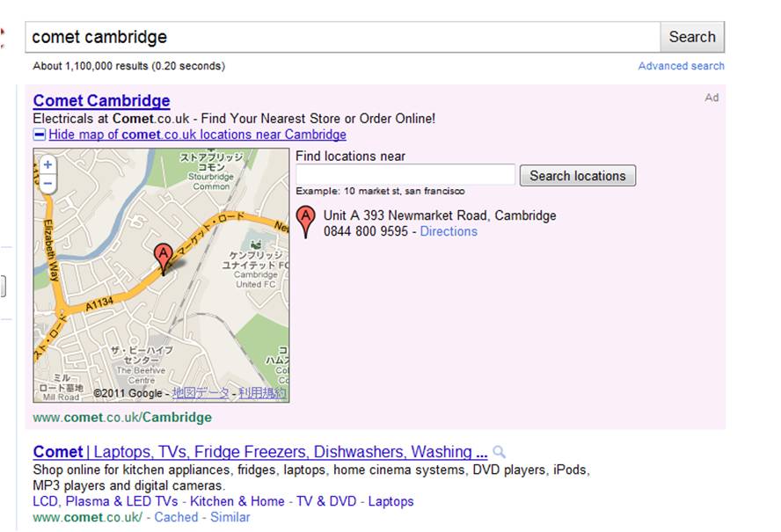The height and width of the screenshot is (532, 781).
Task: Open the Comet Cambridge ad title link
Action: pyautogui.click(x=102, y=100)
